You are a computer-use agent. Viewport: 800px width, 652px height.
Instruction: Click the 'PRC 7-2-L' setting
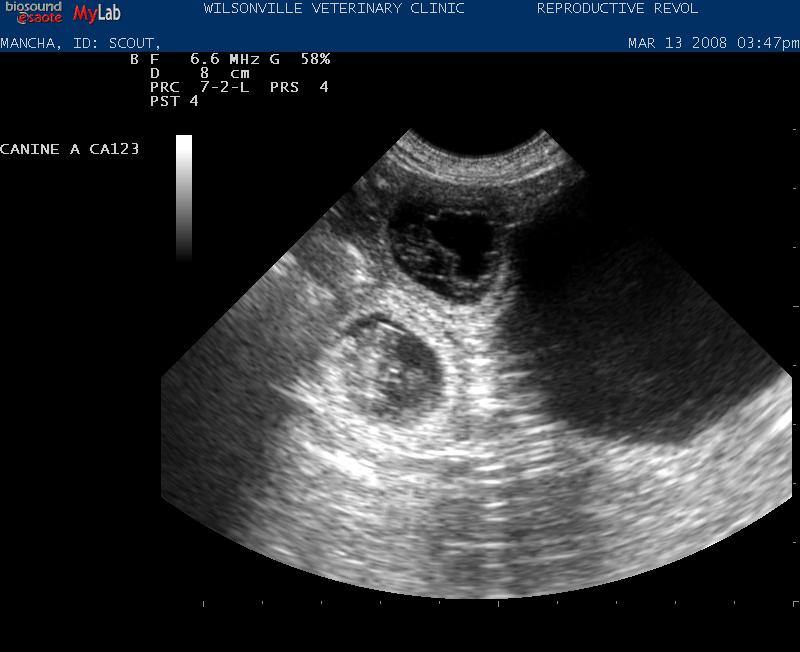[x=199, y=87]
